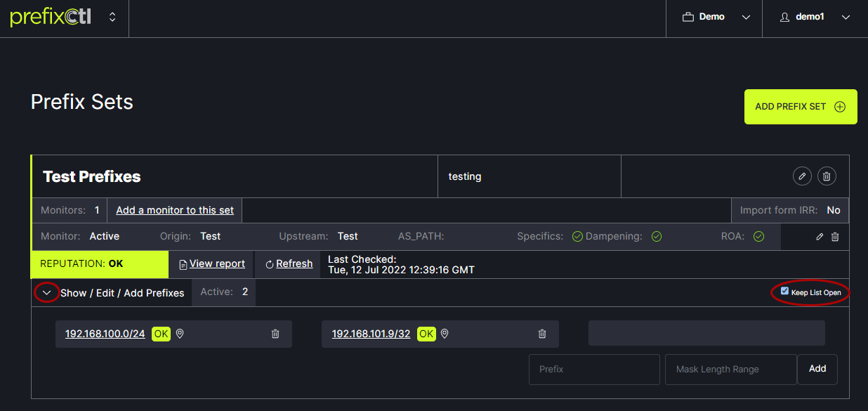This screenshot has height=411, width=868.
Task: Collapse the Show / Edit / Add Prefixes list
Action: (x=47, y=292)
